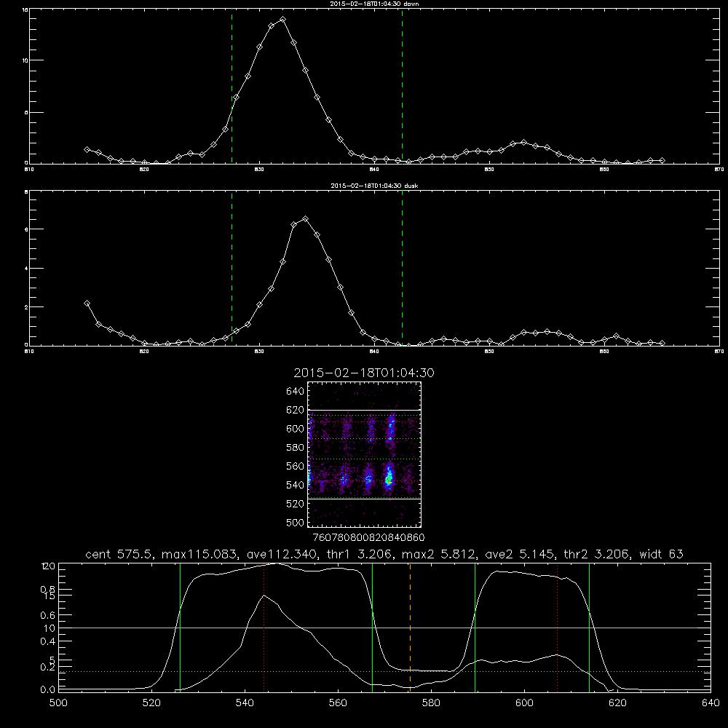The image size is (728, 728).
Task: Click the red dotted line near 544 in bottom plot
Action: point(264,628)
